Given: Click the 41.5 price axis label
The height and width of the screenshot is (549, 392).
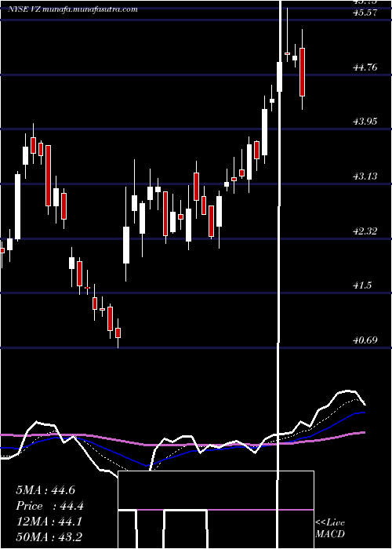Looking at the screenshot, I should tap(363, 285).
